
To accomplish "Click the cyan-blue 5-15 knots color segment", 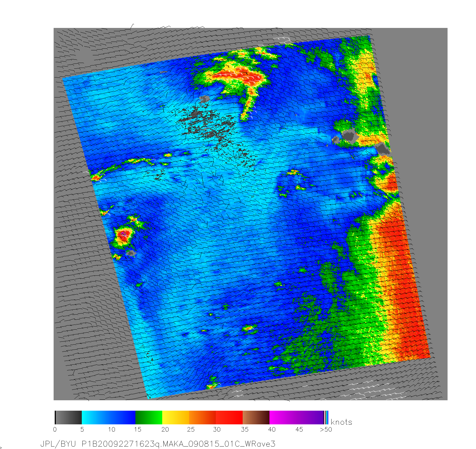I will [x=109, y=417].
